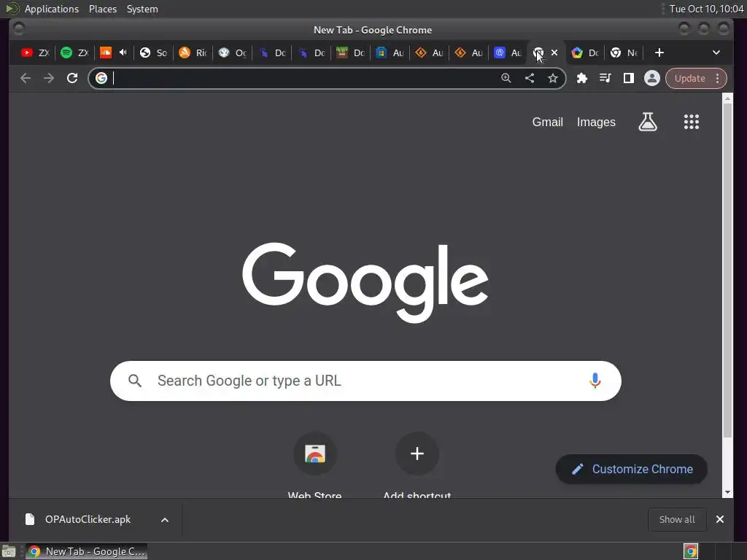
Task: Click the clock showing Tue Oct 10
Action: 706,9
